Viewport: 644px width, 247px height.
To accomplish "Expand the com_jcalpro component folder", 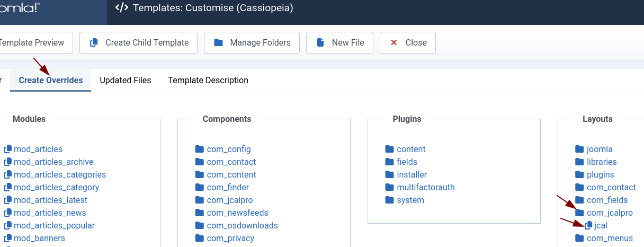I will click(x=224, y=200).
